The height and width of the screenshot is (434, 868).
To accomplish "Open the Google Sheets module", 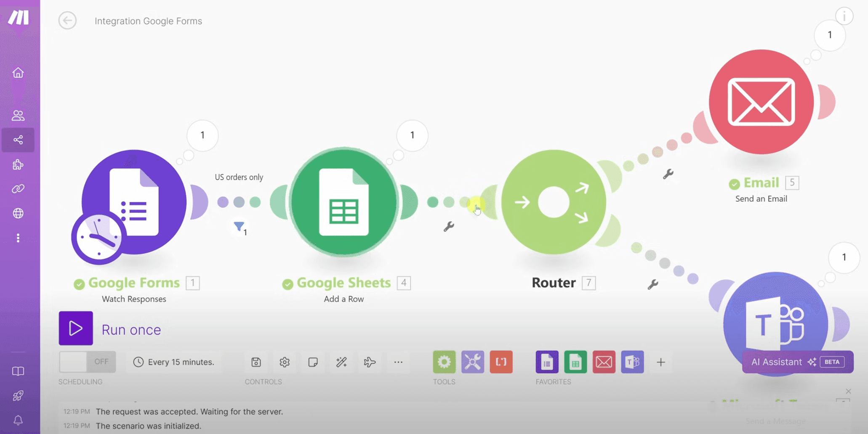I will [x=343, y=202].
